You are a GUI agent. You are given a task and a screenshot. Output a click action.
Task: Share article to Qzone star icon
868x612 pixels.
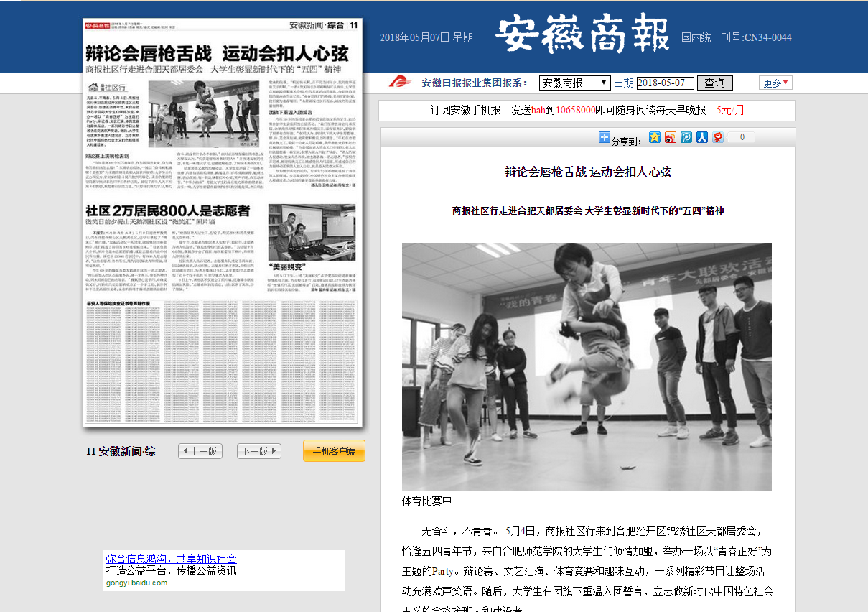point(654,137)
